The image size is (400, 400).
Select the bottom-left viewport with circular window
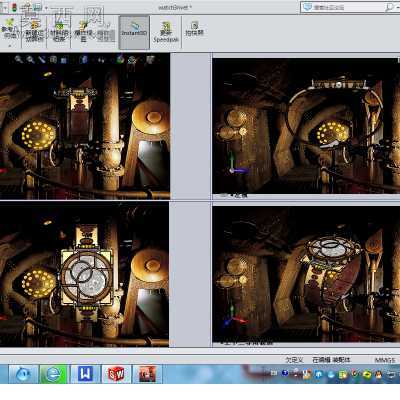click(84, 273)
